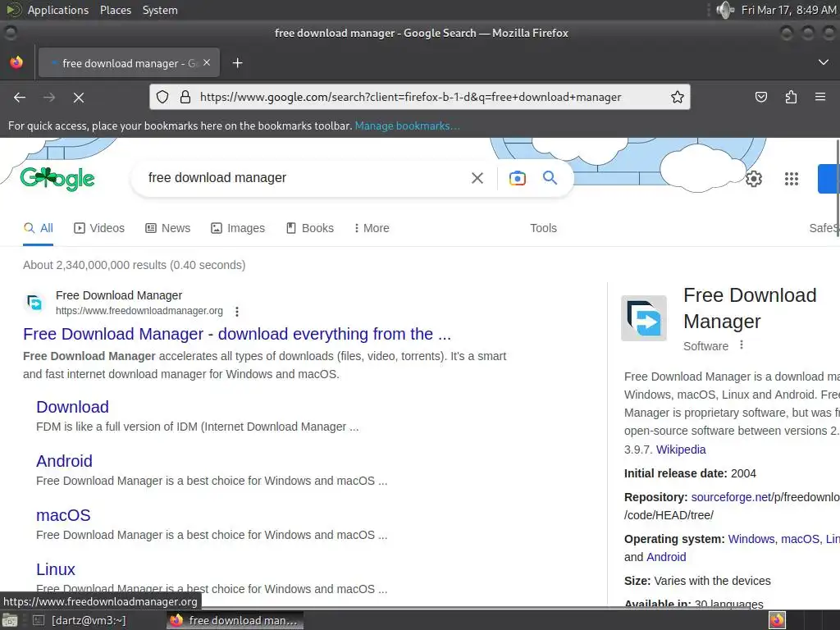Click the forward navigation arrow
Viewport: 840px width, 630px height.
click(x=49, y=97)
